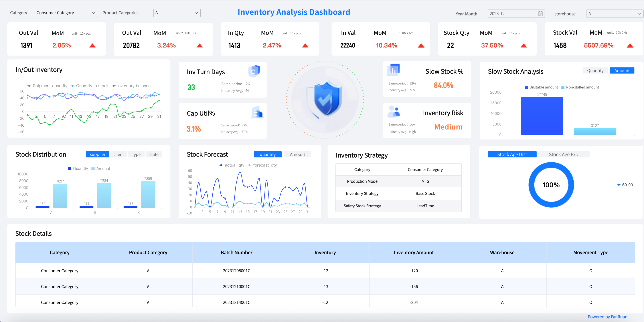
Task: Click red up arrow on Stock Val card
Action: [630, 45]
